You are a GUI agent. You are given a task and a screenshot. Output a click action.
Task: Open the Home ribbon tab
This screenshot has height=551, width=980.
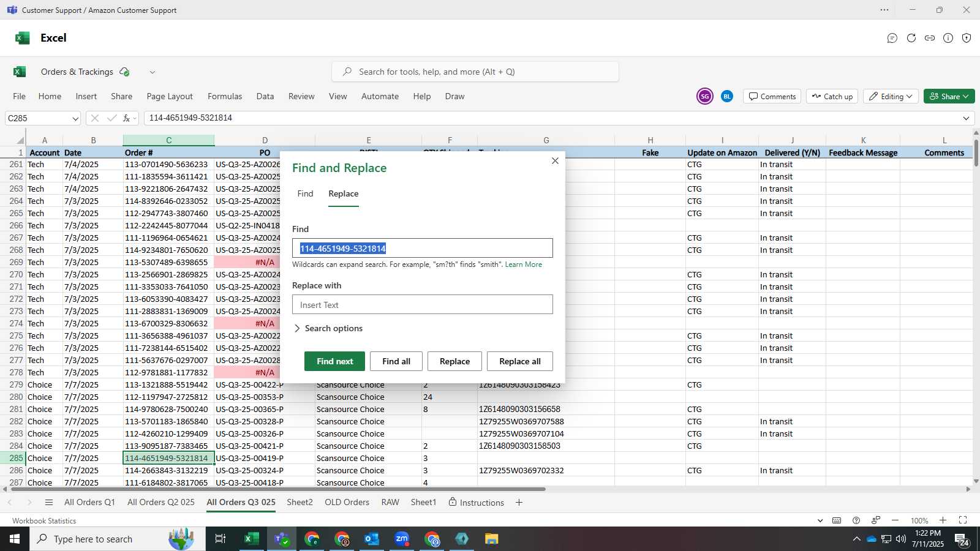click(50, 96)
